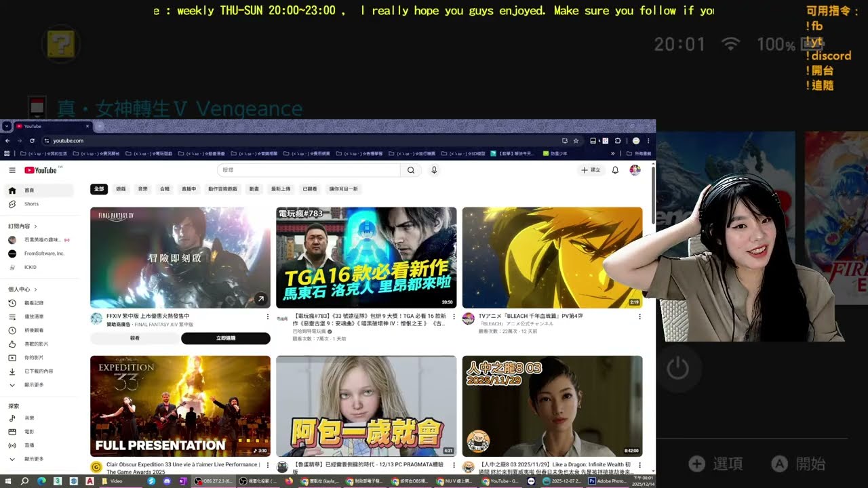Click the YouTube search input field

click(x=309, y=170)
